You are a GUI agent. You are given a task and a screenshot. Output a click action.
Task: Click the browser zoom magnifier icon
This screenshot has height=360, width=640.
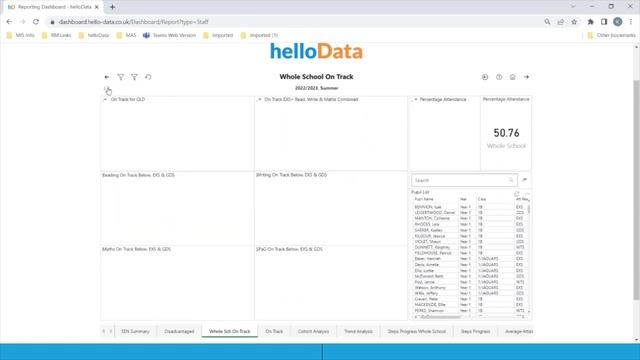point(547,22)
